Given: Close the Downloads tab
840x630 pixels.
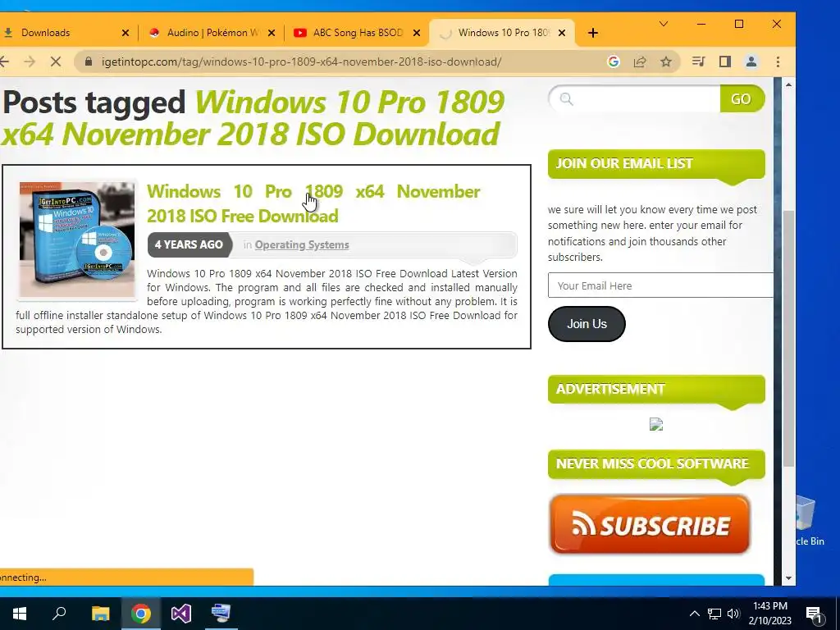Looking at the screenshot, I should [x=126, y=33].
